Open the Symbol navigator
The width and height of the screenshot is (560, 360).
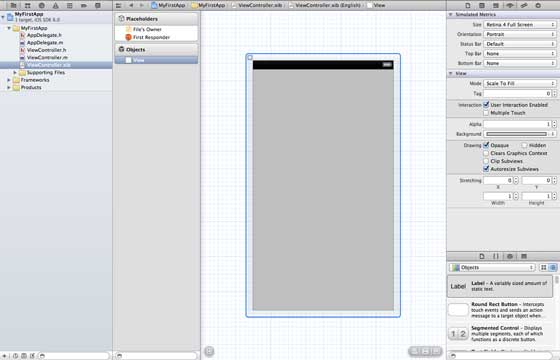[27, 5]
